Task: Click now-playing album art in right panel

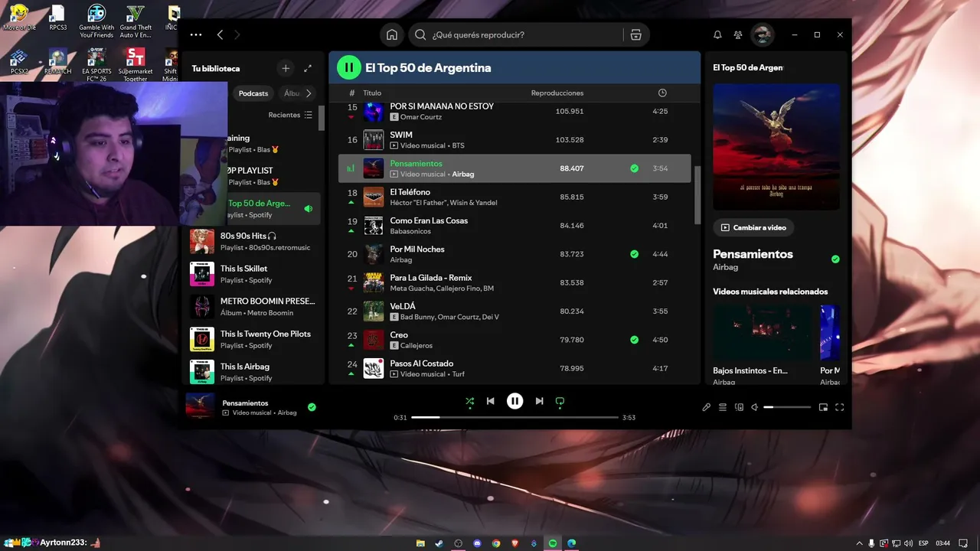Action: coord(776,147)
